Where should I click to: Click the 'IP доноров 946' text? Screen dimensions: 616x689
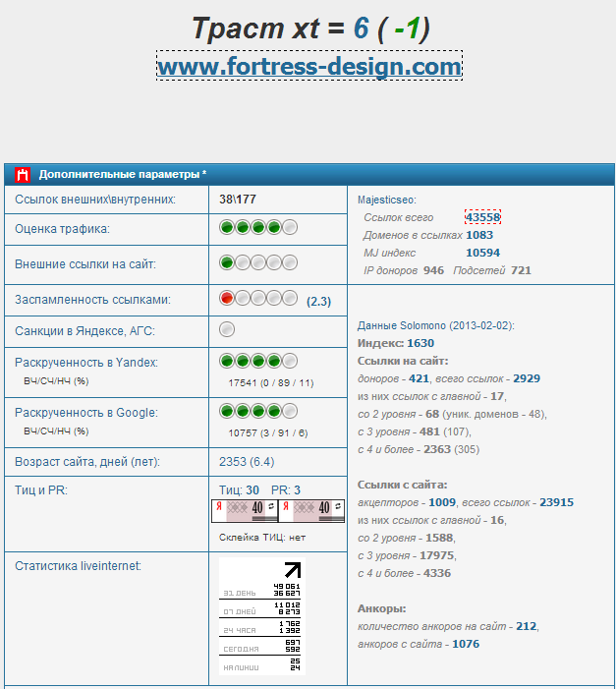[404, 270]
